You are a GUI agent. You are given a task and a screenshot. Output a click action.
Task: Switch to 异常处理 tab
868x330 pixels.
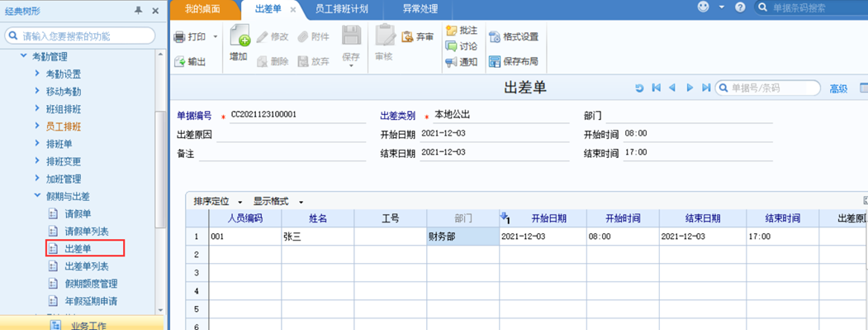420,9
